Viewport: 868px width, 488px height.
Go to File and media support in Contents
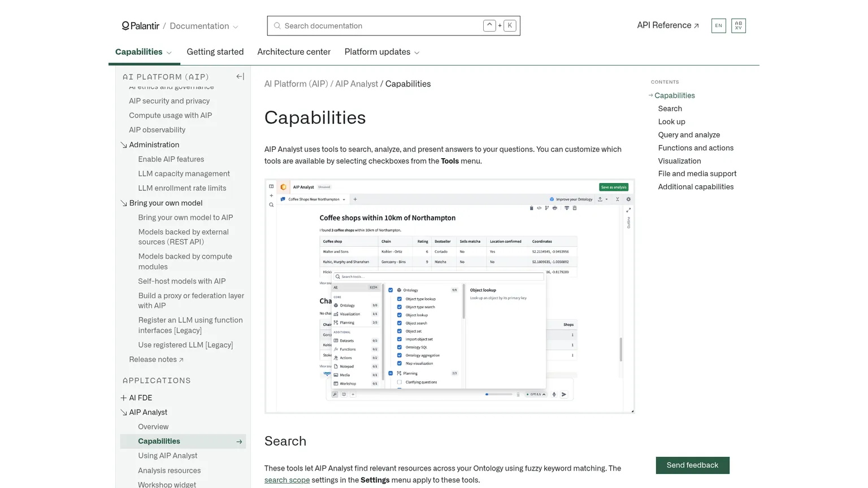click(x=697, y=174)
